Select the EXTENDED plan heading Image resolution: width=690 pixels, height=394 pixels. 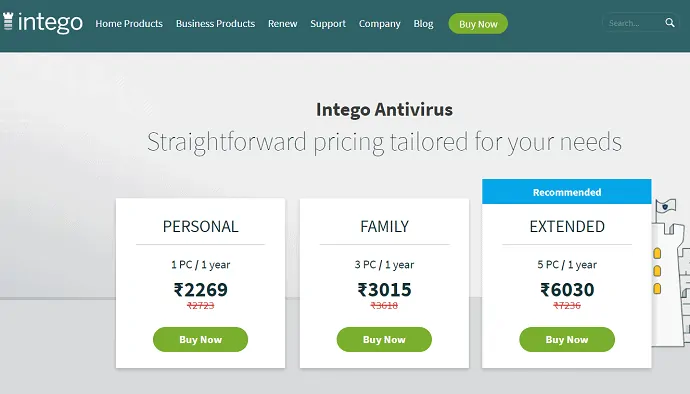[567, 227]
